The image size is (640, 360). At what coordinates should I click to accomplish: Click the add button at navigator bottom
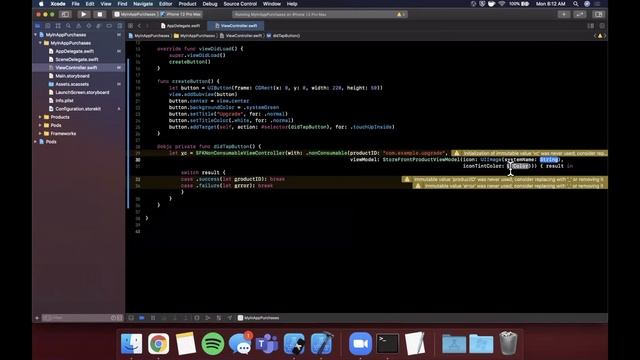coord(37,318)
